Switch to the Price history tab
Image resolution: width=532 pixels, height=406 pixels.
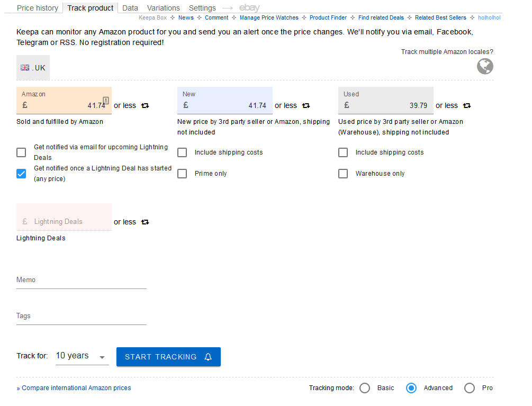click(38, 8)
